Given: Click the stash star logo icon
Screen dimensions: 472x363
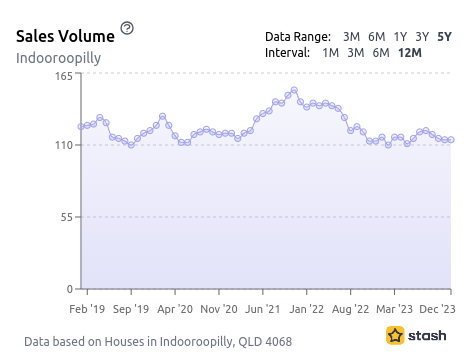Looking at the screenshot, I should (395, 335).
